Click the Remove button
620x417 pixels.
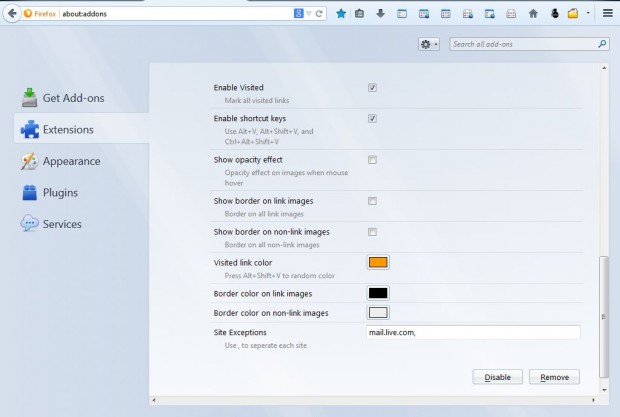(x=554, y=377)
